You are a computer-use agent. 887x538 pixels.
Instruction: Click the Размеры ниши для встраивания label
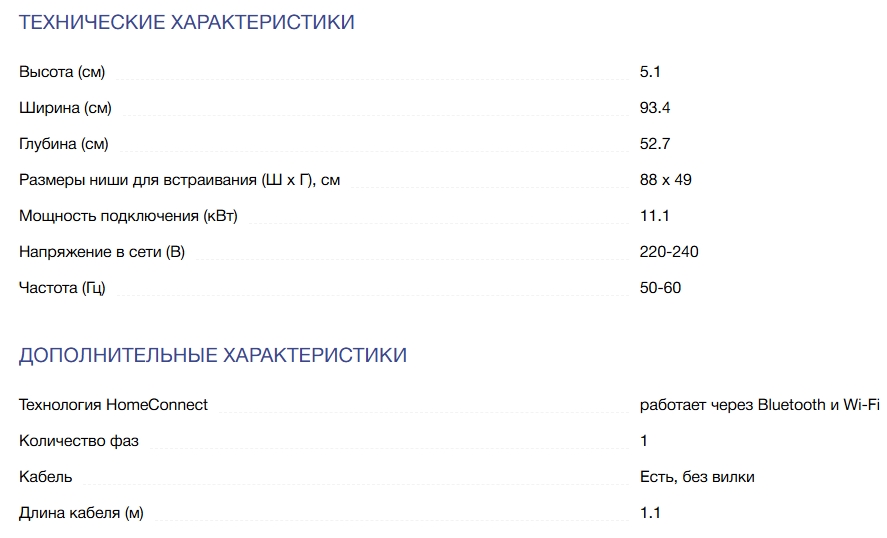click(x=180, y=180)
